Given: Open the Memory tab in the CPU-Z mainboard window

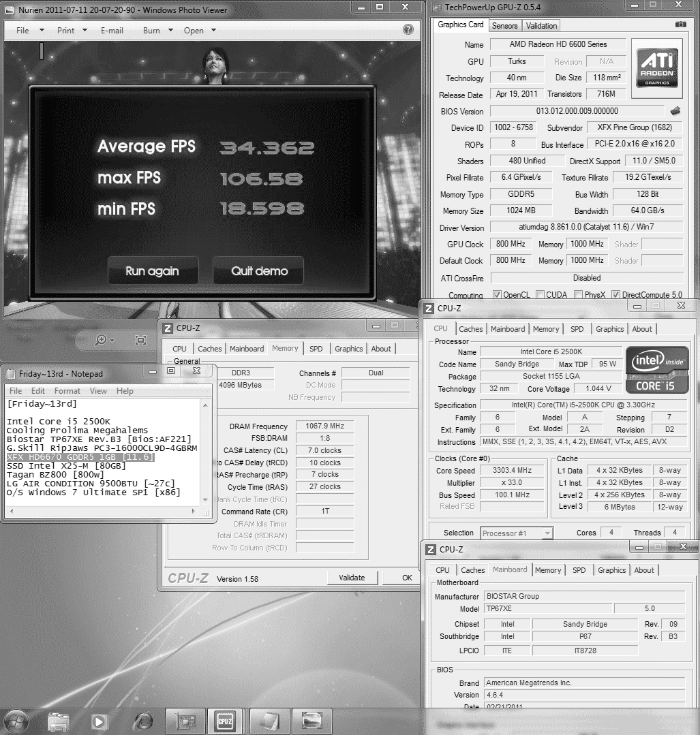Looking at the screenshot, I should click(x=548, y=570).
